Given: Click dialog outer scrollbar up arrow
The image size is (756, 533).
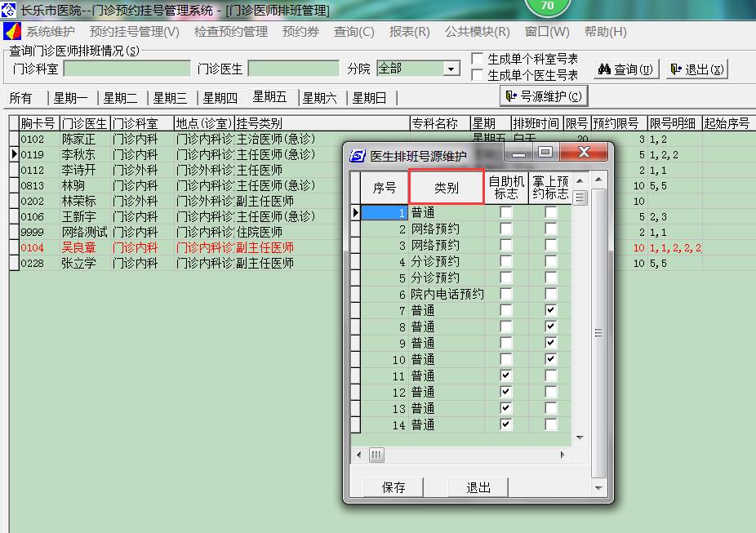Looking at the screenshot, I should pyautogui.click(x=598, y=180).
